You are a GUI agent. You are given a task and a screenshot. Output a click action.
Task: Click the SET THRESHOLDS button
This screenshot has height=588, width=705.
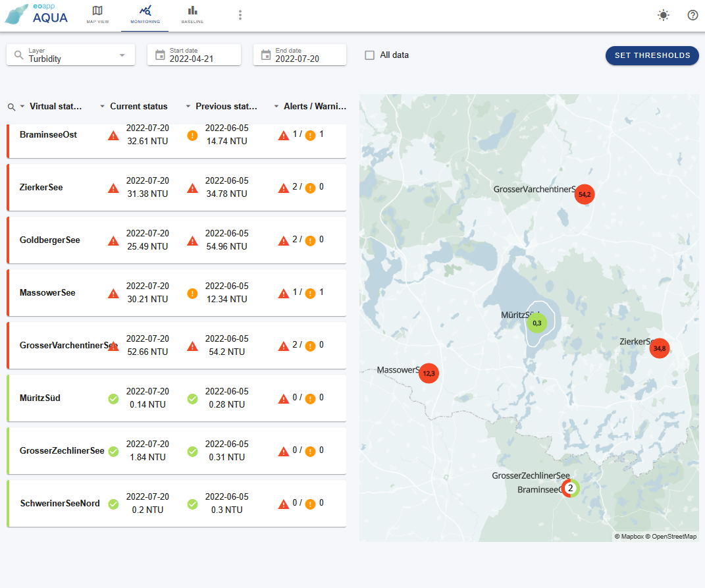(652, 55)
